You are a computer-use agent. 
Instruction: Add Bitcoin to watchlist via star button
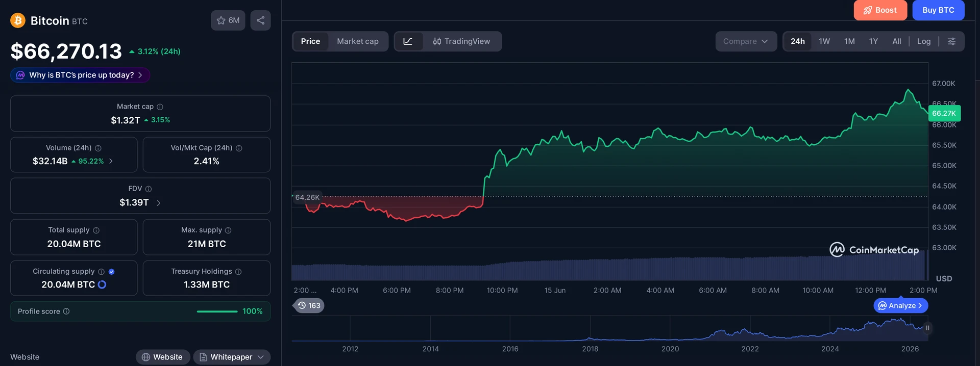(228, 20)
